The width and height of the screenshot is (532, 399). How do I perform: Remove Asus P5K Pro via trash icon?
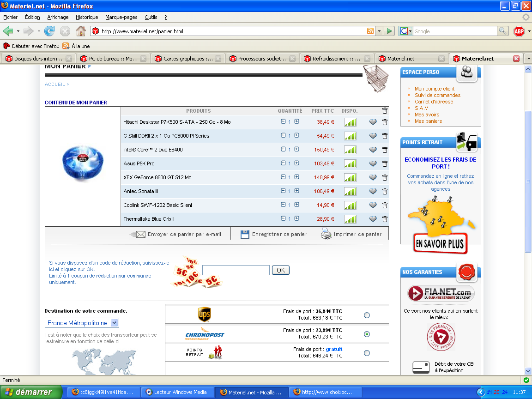385,164
